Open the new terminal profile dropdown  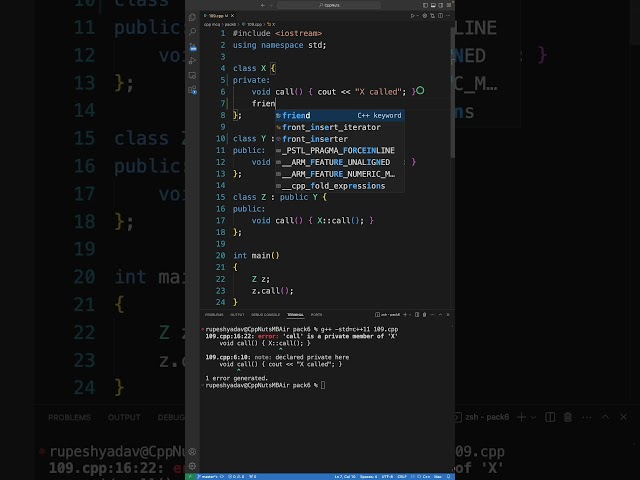click(x=410, y=315)
